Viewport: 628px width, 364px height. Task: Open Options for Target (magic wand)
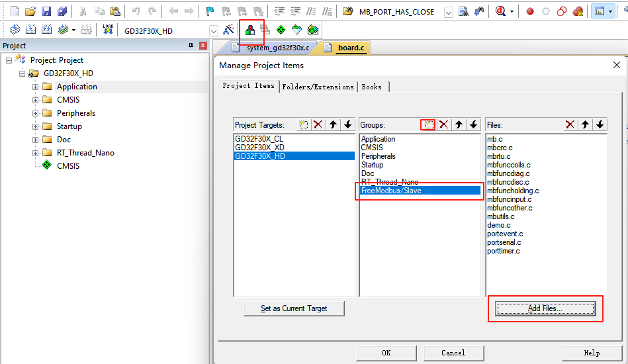tap(229, 29)
